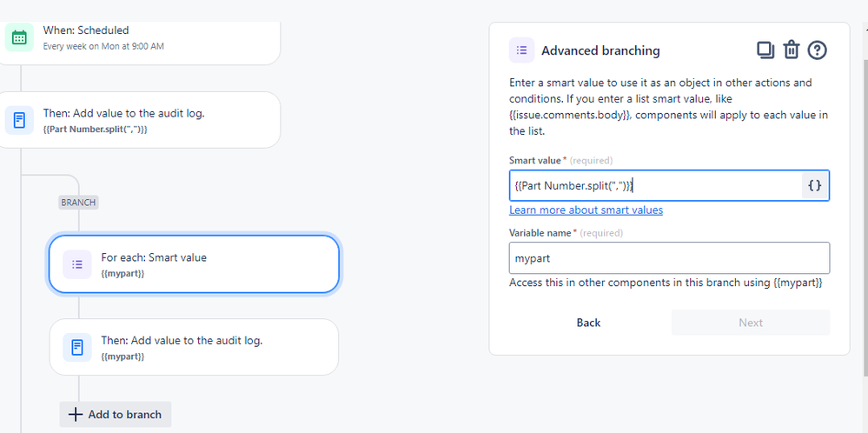Open the branch audit log step with mypart
The image size is (868, 433).
tap(194, 347)
